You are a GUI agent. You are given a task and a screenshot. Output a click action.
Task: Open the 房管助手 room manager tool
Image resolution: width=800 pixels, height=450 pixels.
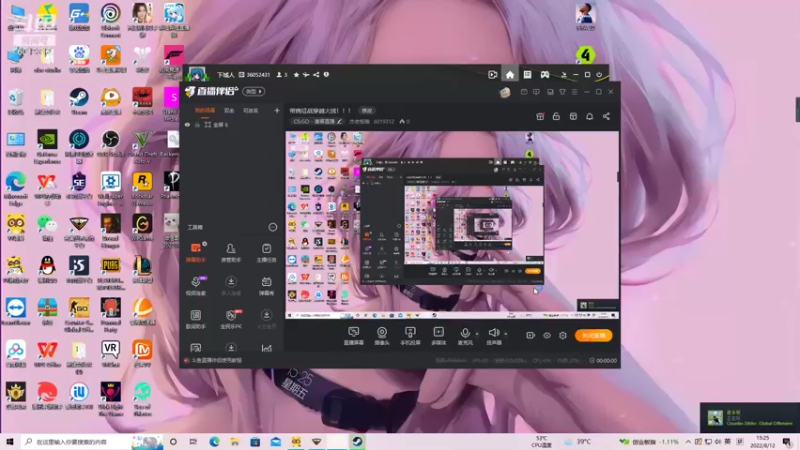click(231, 253)
